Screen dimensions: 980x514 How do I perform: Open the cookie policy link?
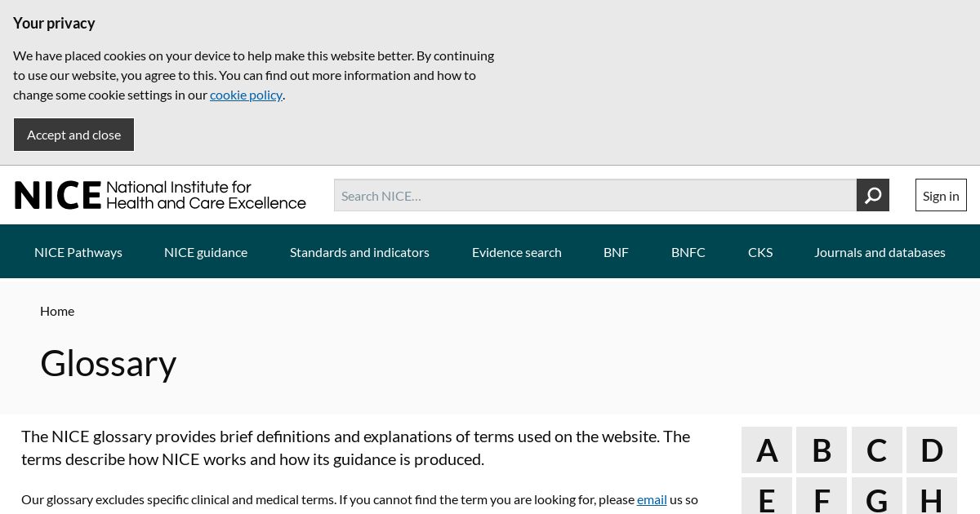pos(246,95)
